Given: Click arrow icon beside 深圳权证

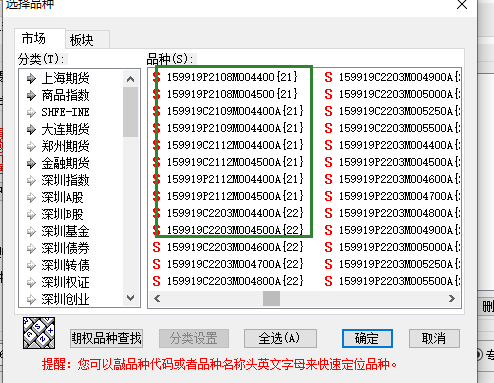Looking at the screenshot, I should click(x=31, y=283).
